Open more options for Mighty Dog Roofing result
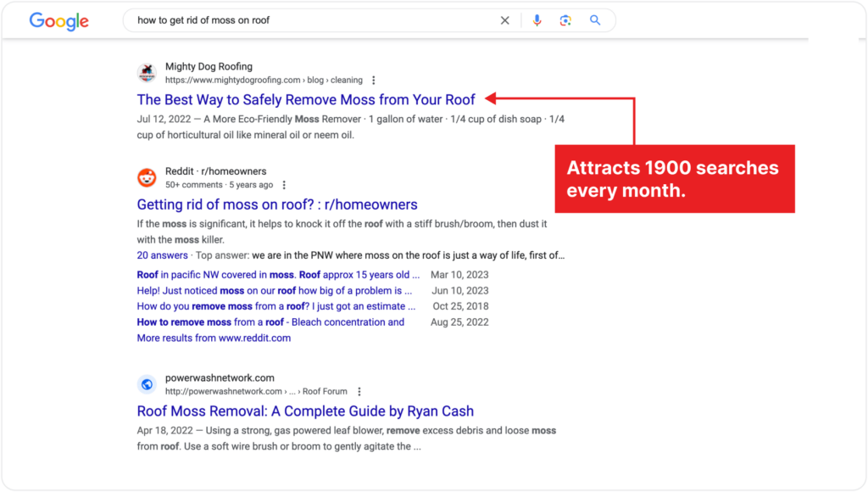 point(374,81)
